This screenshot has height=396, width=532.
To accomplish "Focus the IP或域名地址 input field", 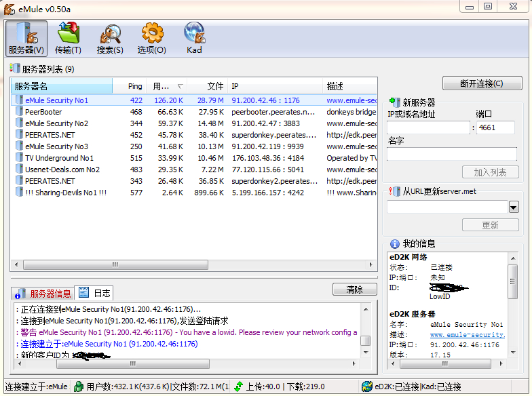I will click(x=429, y=127).
